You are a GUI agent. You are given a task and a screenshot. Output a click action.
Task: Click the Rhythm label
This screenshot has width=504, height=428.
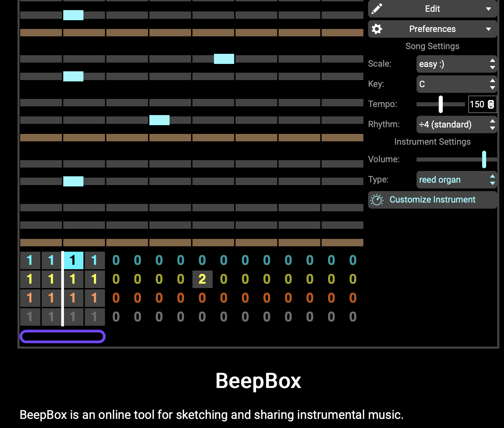click(384, 124)
